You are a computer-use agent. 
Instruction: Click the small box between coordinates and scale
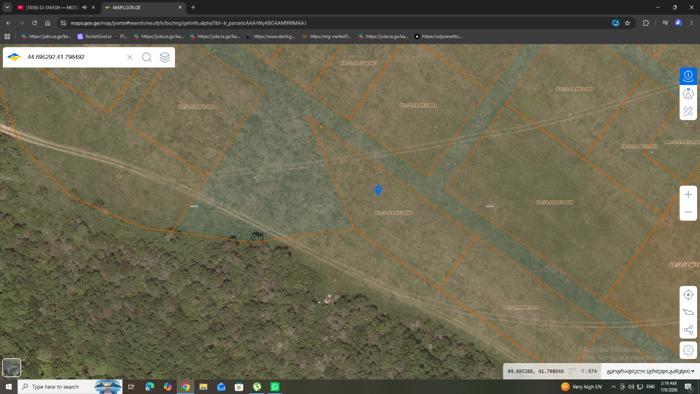572,371
